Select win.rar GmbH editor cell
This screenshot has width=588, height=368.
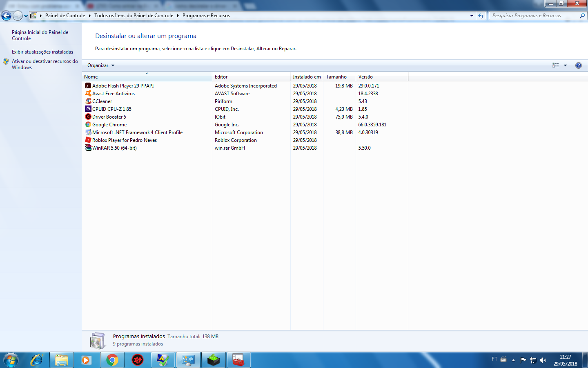[230, 148]
